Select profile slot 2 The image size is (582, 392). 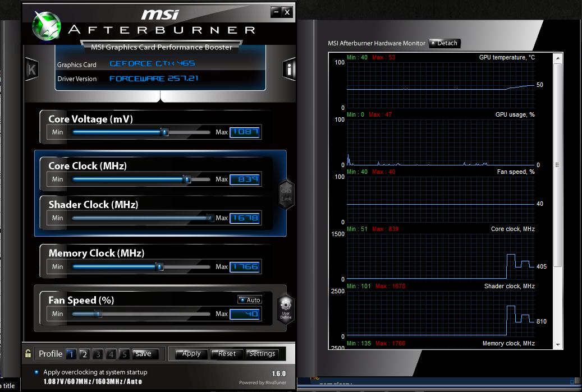84,354
